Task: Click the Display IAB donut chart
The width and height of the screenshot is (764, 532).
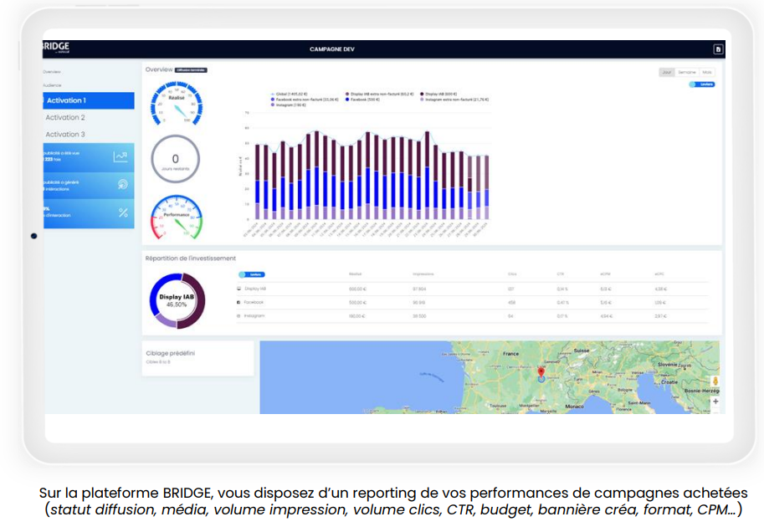Action: tap(177, 300)
